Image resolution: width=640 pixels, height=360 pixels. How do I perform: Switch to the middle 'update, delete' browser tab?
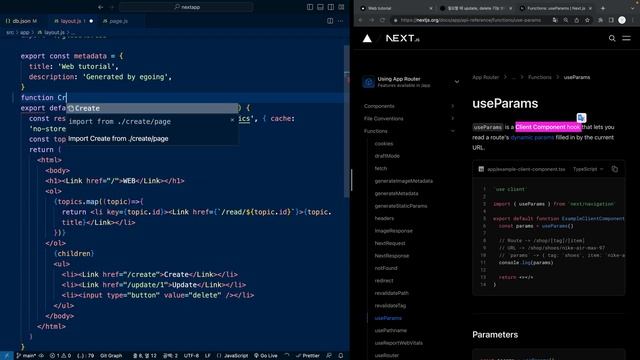point(476,8)
